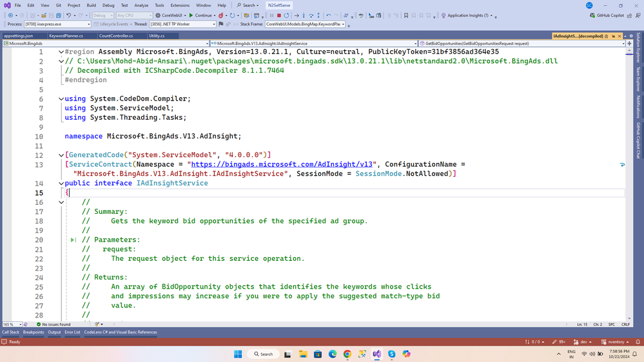Navigate backward with the back arrow icon
The width and height of the screenshot is (644, 362).
pos(10,15)
